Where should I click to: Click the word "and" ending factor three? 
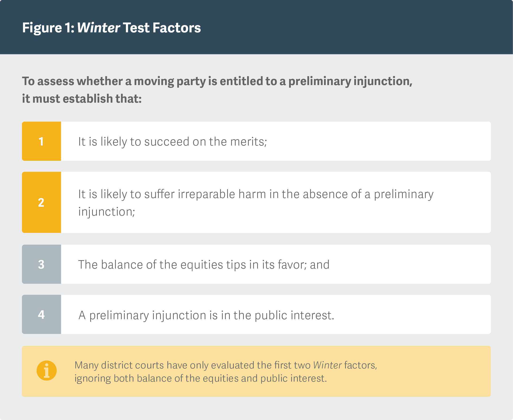pyautogui.click(x=320, y=264)
